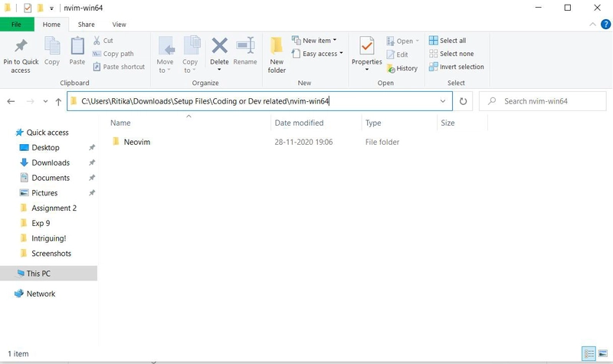
Task: Open the New item dropdown
Action: (x=314, y=41)
